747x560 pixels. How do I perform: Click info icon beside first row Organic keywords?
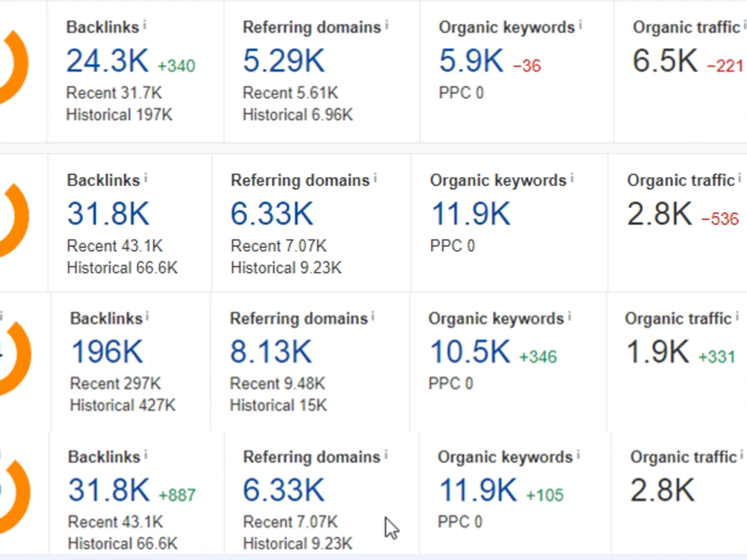tap(580, 25)
